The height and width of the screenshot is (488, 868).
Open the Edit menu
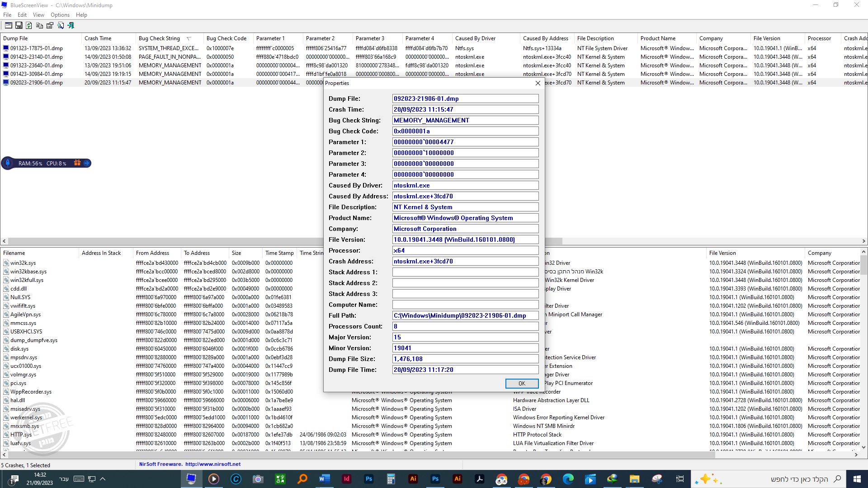(22, 15)
